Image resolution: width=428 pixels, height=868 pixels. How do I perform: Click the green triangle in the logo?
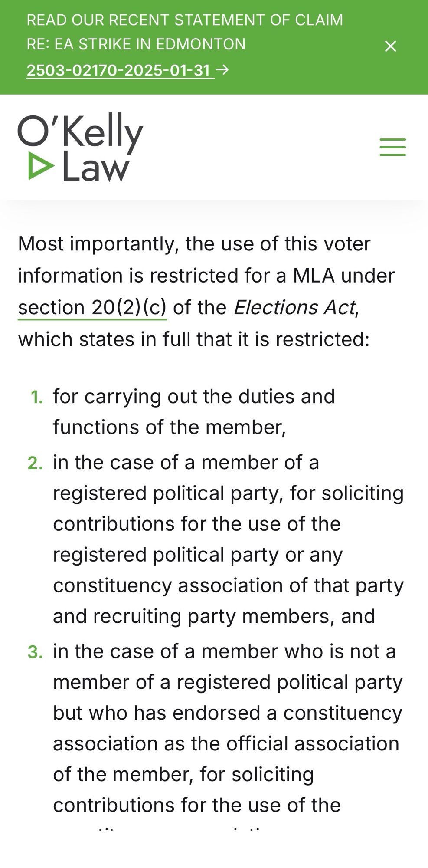pos(40,166)
